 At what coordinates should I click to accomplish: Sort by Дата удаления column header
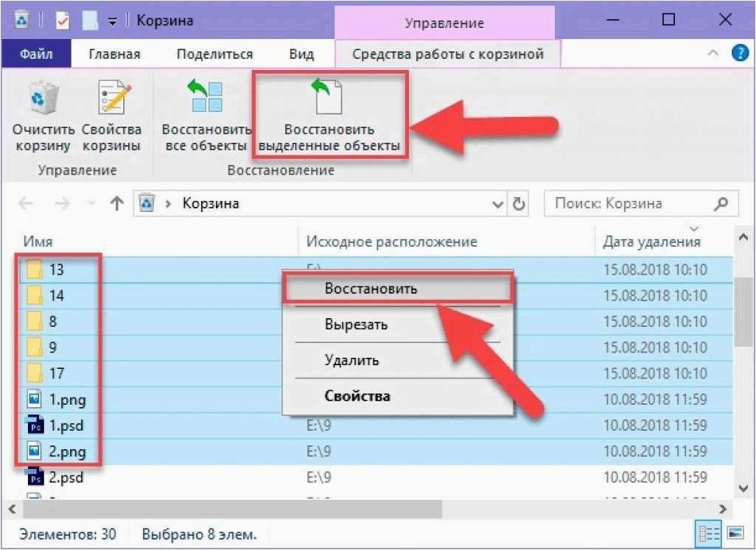(651, 241)
